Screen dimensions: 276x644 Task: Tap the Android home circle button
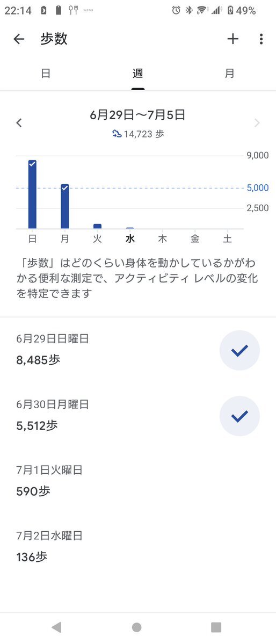[137, 627]
